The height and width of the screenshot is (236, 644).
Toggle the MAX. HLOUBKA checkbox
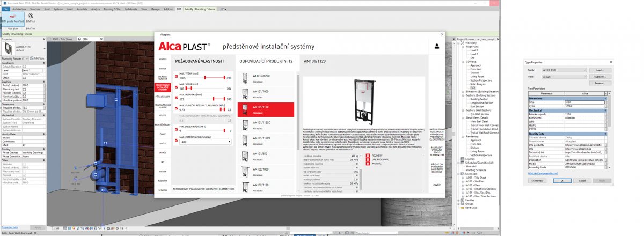[176, 98]
